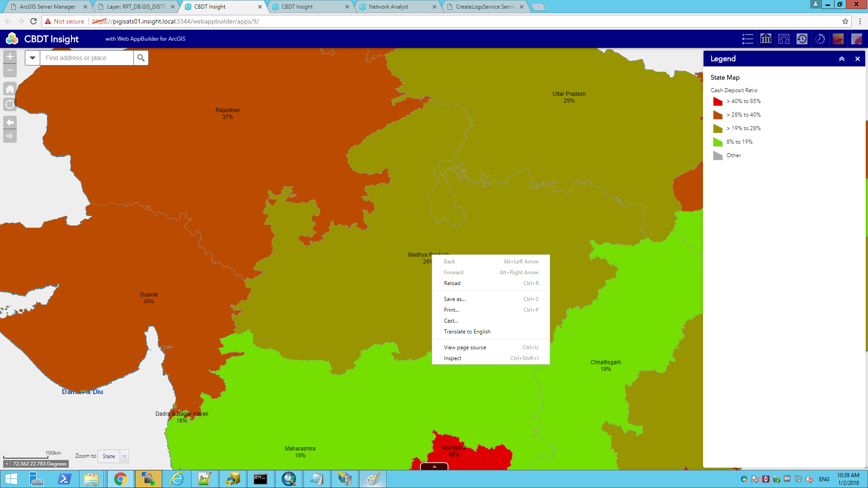The height and width of the screenshot is (488, 868).
Task: Click the My Location button
Action: pos(10,104)
